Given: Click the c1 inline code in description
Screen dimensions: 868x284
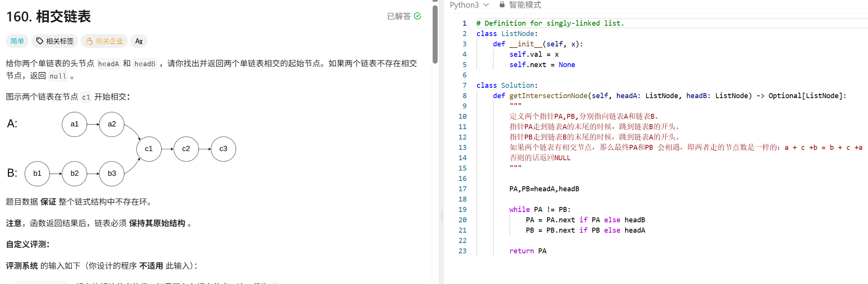Looking at the screenshot, I should point(86,97).
